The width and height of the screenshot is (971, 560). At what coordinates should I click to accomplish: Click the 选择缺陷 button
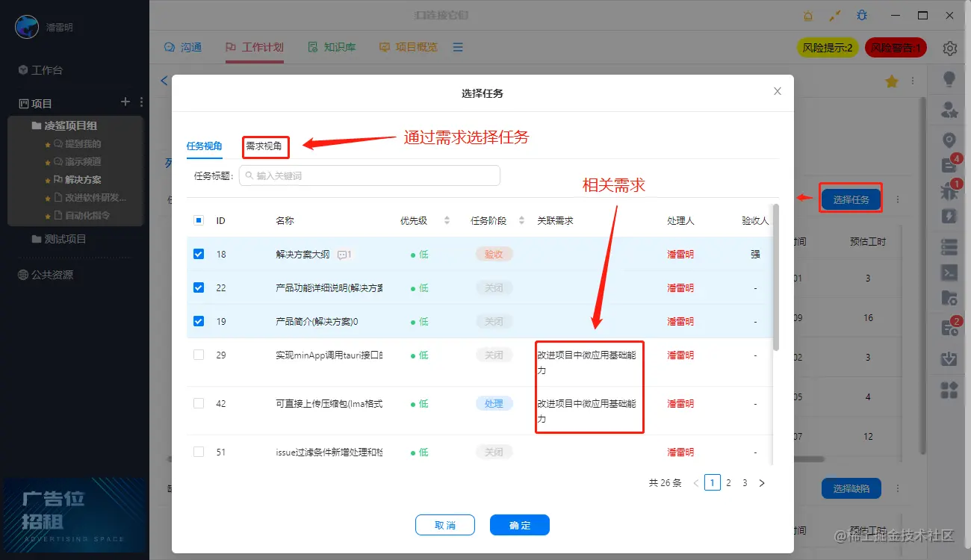click(x=851, y=488)
